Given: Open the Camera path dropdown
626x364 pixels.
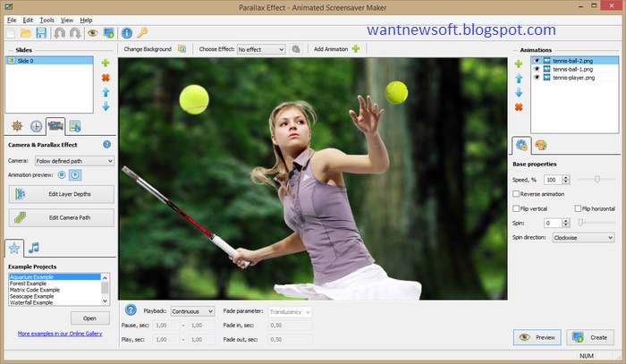Looking at the screenshot, I should pyautogui.click(x=74, y=161).
